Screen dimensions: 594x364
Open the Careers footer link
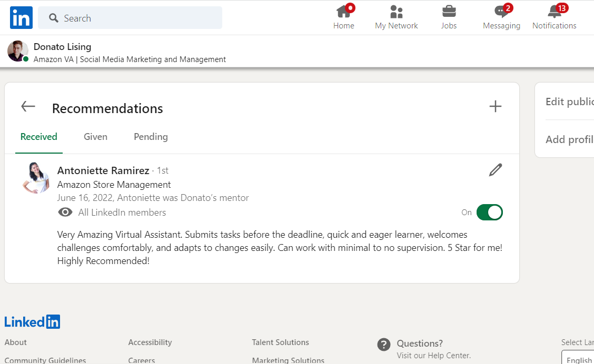[141, 360]
